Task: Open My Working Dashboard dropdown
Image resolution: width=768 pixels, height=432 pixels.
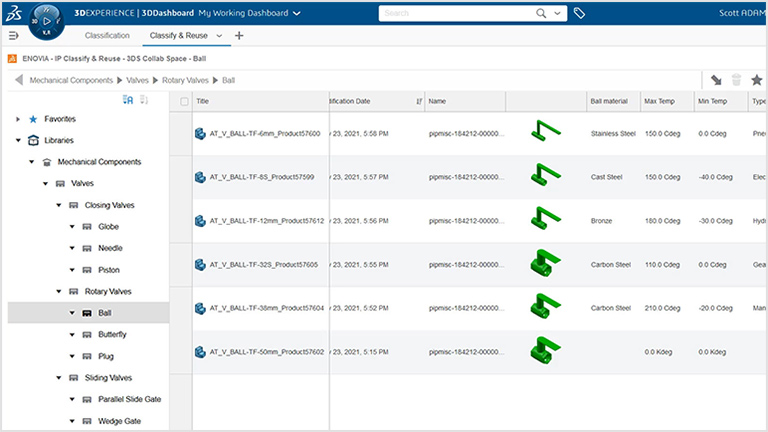Action: tap(294, 14)
